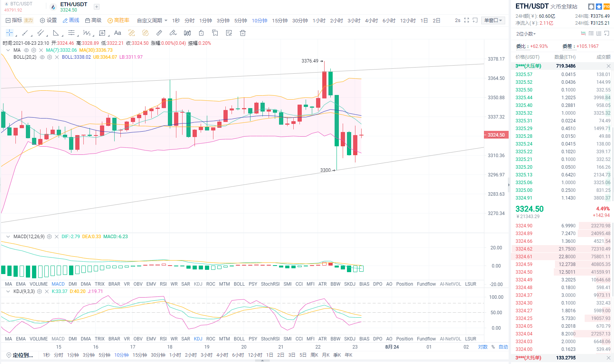Screen dimensions: 614x364
Task: Select the 15分钟 timeframe in top bar
Action: pyautogui.click(x=280, y=20)
